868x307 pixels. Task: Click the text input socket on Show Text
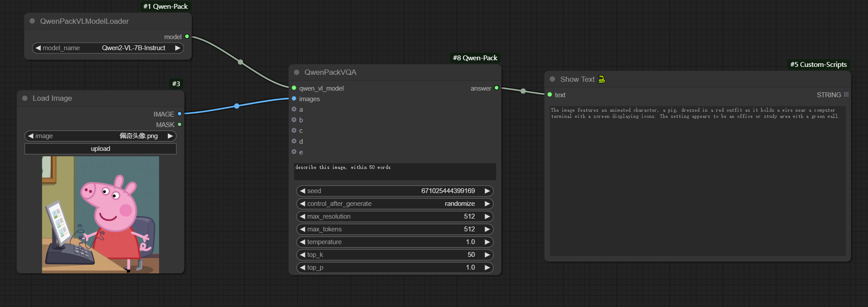550,95
